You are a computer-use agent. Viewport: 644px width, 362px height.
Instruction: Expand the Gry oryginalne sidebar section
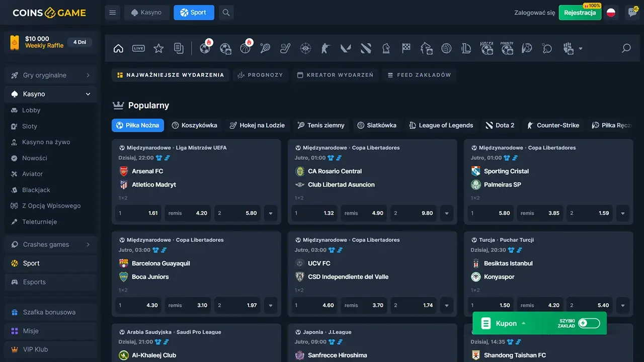[50, 75]
